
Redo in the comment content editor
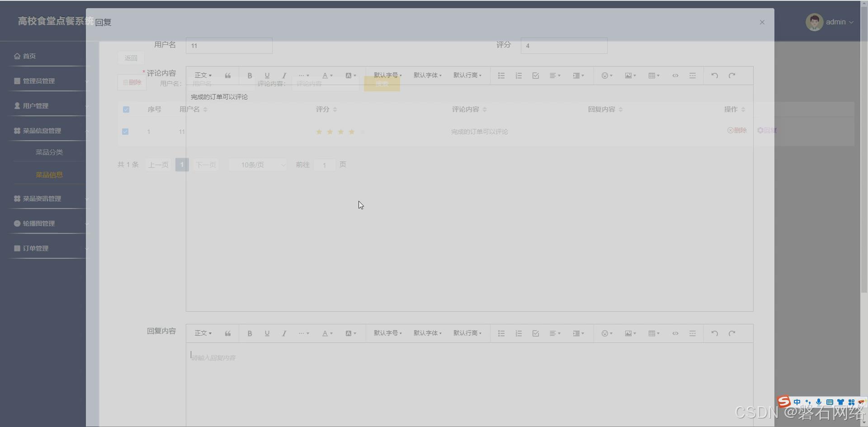732,76
